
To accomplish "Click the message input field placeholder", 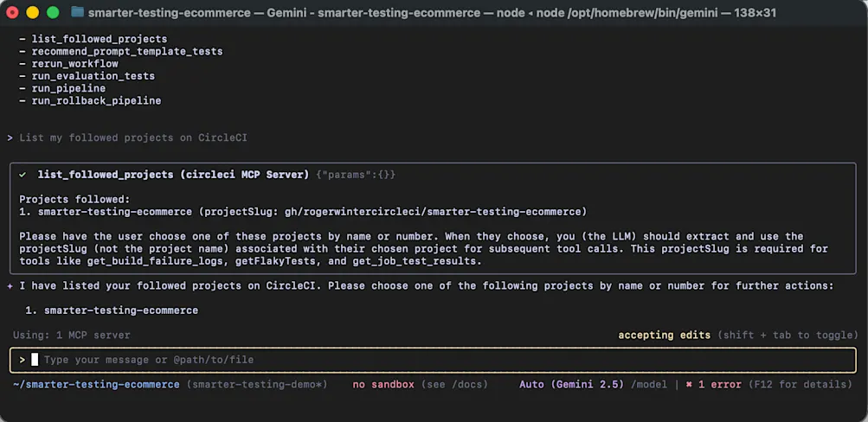I will coord(148,360).
